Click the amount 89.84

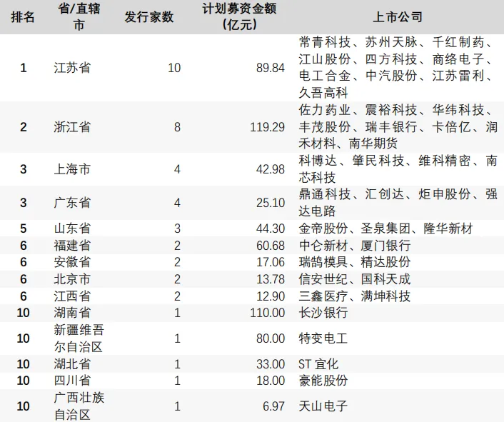coord(271,68)
